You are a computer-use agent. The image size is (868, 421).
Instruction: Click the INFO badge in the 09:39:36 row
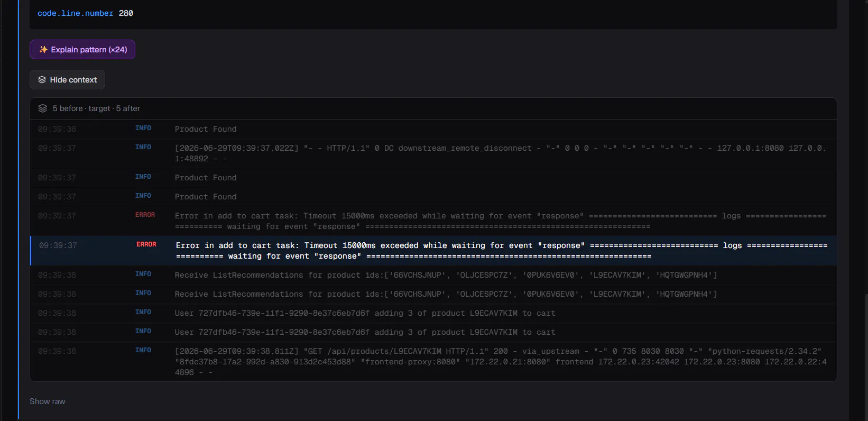point(143,129)
